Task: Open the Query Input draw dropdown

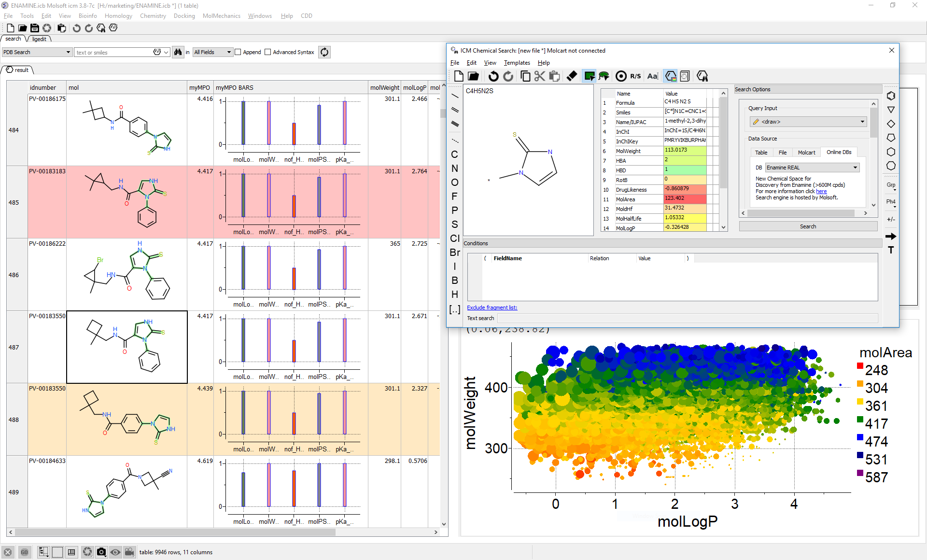Action: tap(808, 122)
